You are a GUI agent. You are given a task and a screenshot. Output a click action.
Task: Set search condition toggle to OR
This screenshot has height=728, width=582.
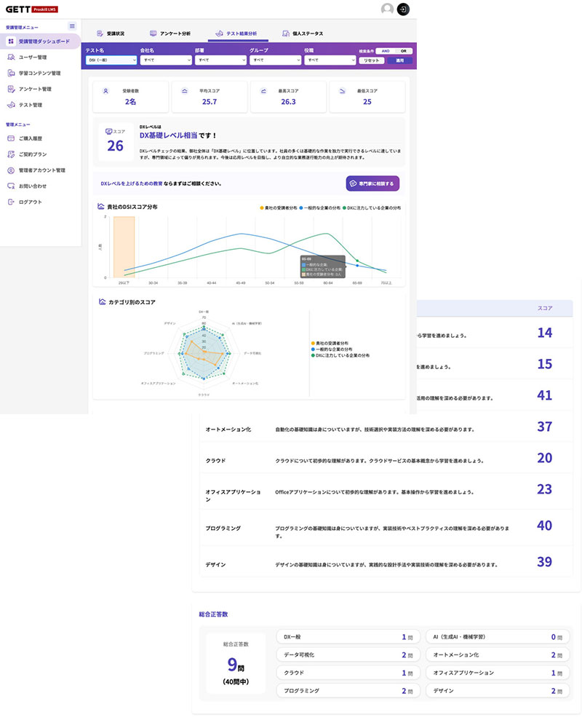pyautogui.click(x=404, y=51)
